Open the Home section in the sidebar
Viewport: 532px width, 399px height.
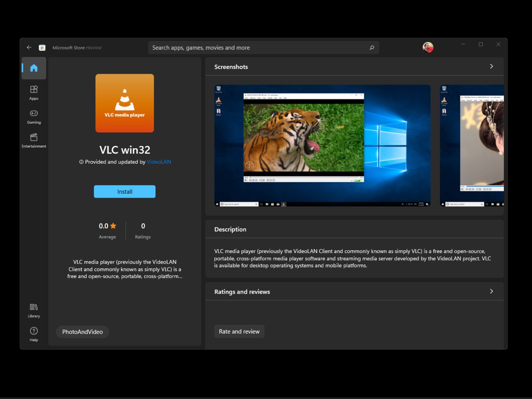tap(34, 68)
